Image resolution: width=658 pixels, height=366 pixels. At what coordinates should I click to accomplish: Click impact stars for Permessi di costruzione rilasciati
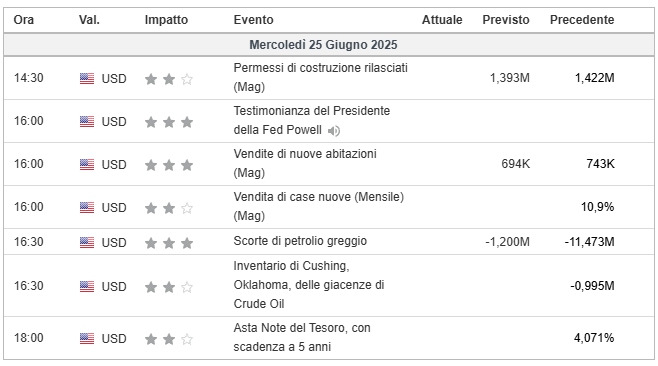tap(169, 79)
